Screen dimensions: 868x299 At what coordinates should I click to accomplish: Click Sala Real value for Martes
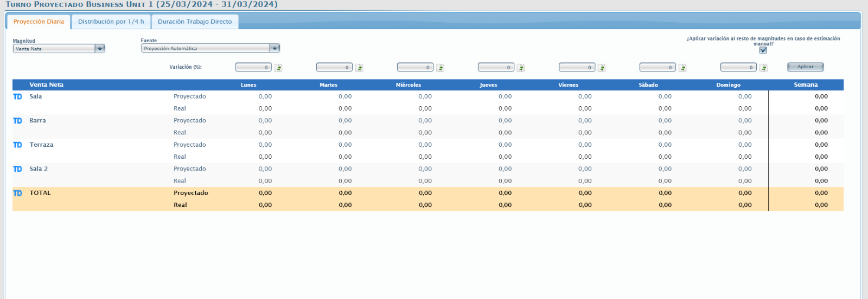[x=345, y=108]
